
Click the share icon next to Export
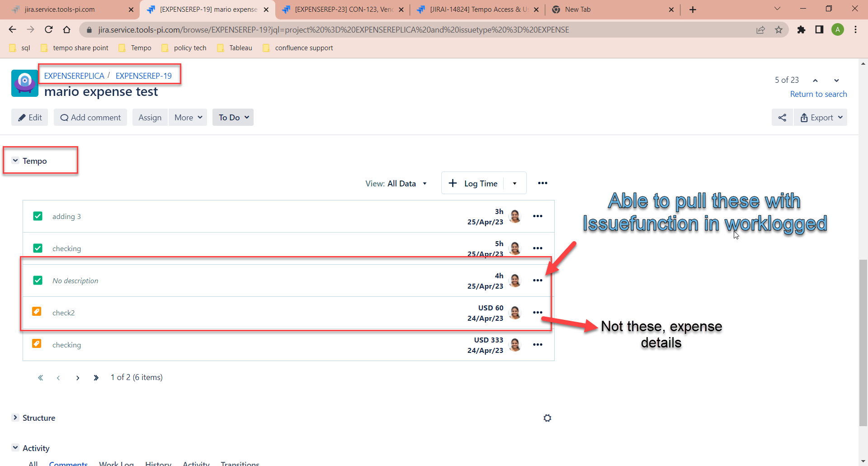(x=782, y=118)
